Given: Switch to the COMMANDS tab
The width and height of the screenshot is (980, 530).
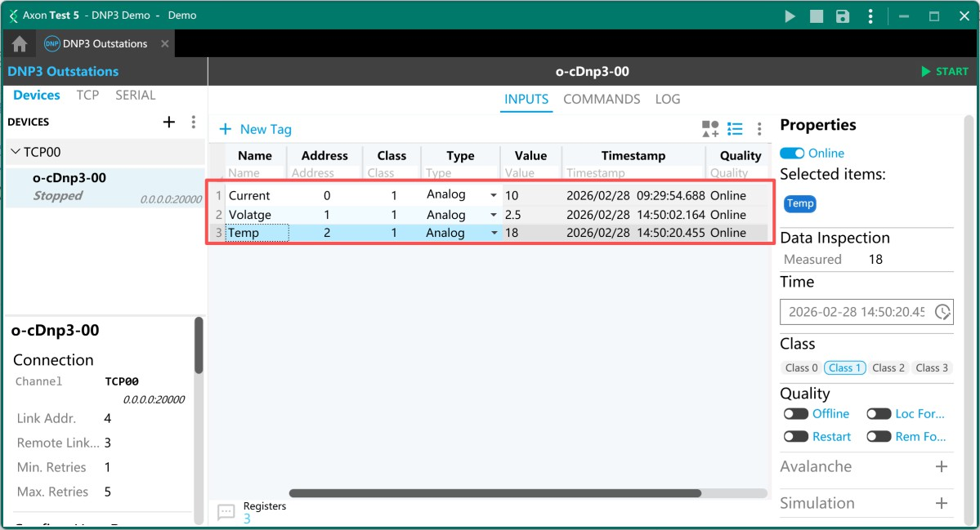Looking at the screenshot, I should coord(602,99).
